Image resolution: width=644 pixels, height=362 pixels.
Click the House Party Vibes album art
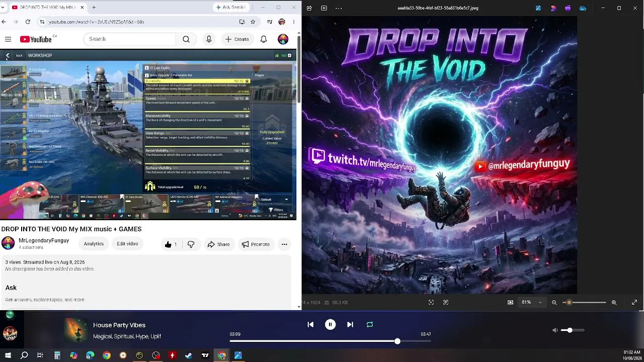click(76, 330)
